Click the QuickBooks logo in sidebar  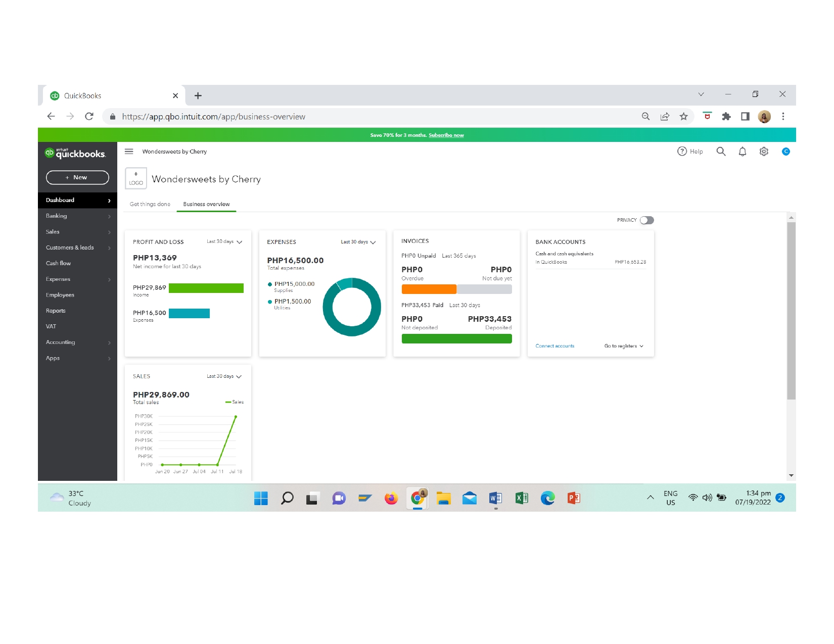75,153
